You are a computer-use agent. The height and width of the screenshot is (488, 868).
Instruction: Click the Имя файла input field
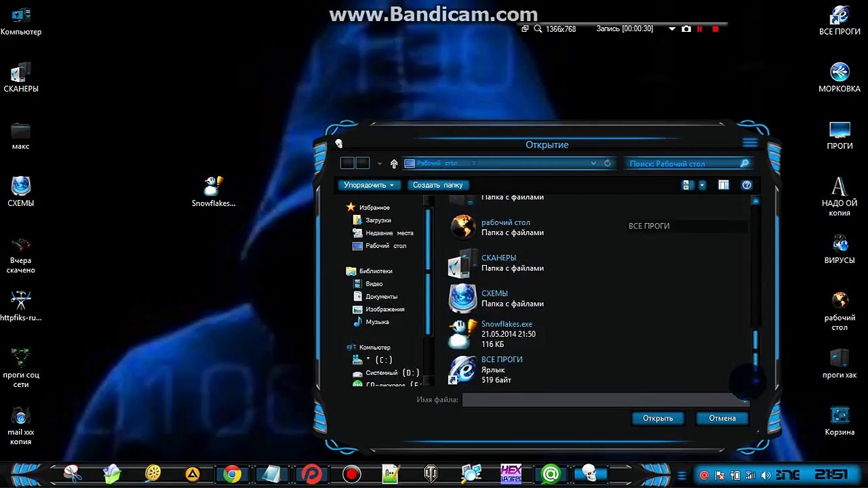tap(605, 400)
